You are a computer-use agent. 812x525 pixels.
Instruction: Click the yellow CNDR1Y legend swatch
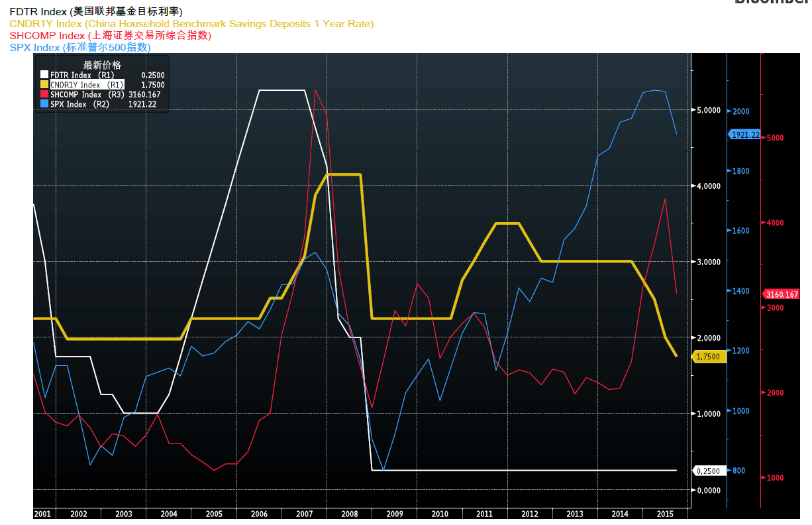[44, 85]
